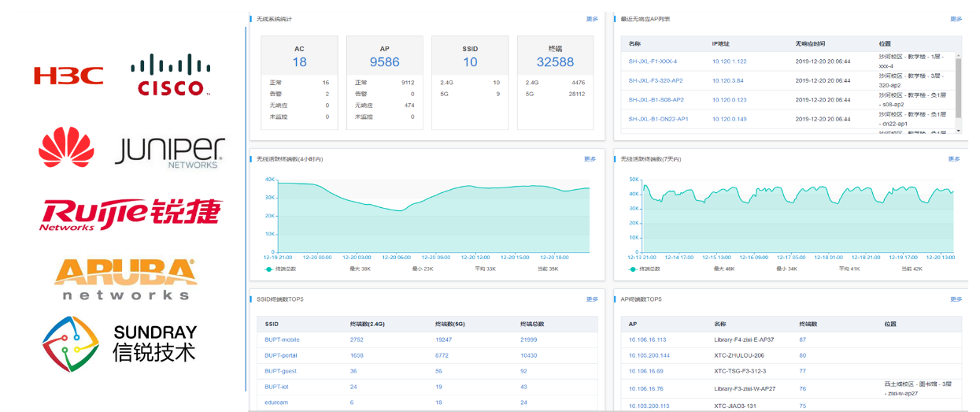Screen dimensions: 980x412
Task: Click SSID count 10
Action: [470, 62]
